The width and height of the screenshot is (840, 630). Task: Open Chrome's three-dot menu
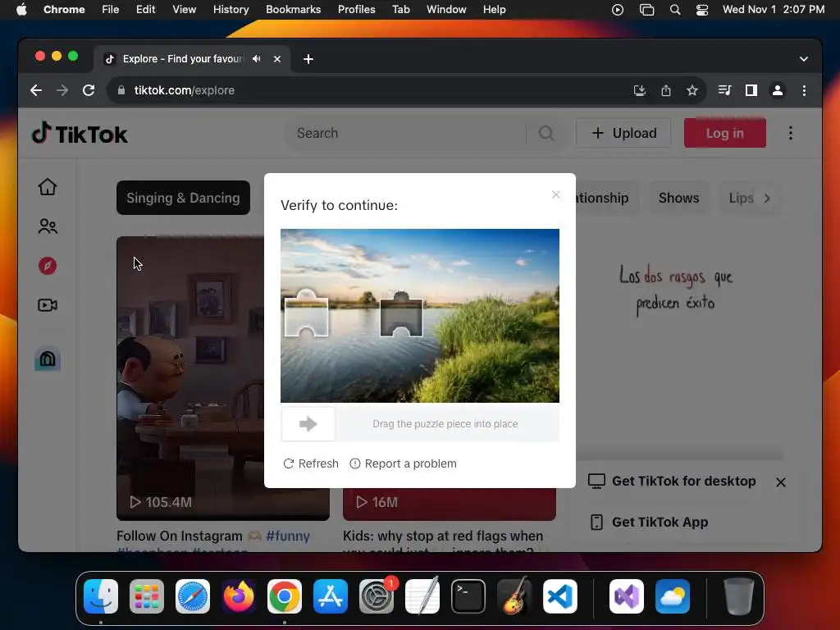click(x=804, y=90)
